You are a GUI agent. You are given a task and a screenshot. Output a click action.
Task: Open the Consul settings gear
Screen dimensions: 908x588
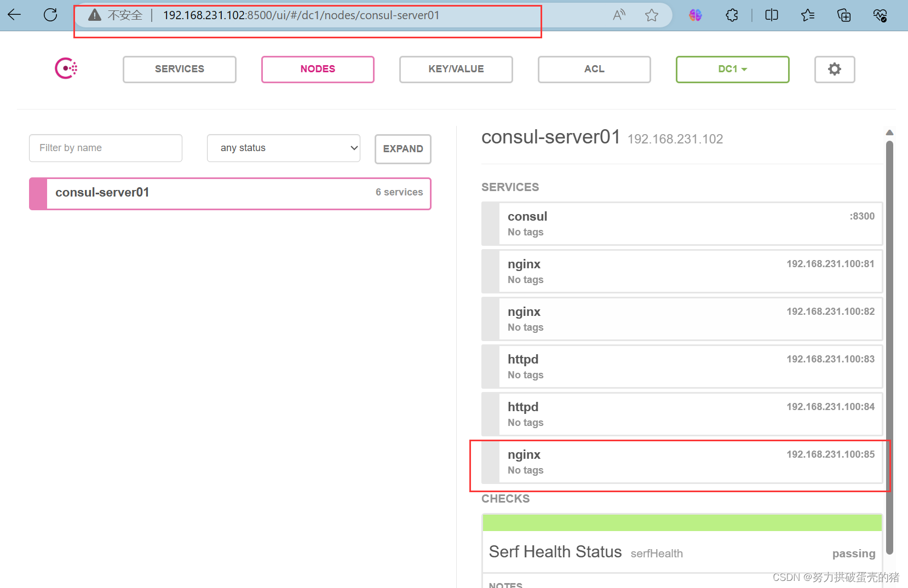834,69
